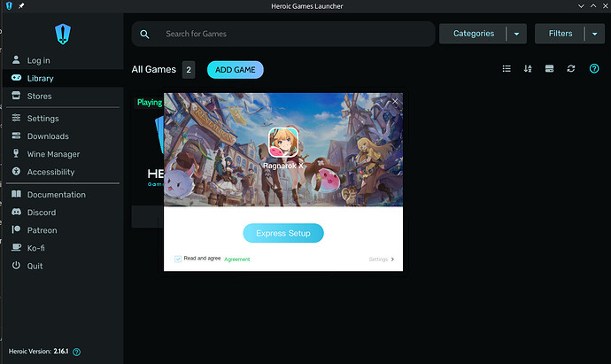Click the All Games count badge 2

click(189, 70)
